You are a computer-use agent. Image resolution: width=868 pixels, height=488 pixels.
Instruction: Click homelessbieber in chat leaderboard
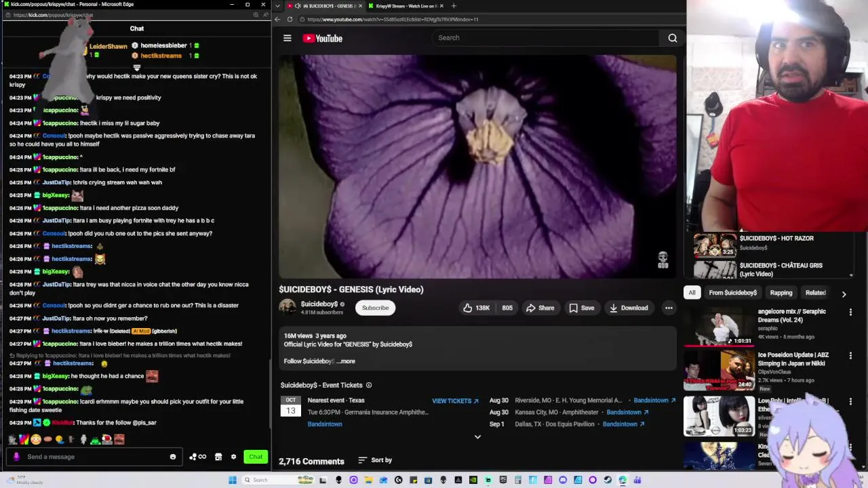coord(163,45)
